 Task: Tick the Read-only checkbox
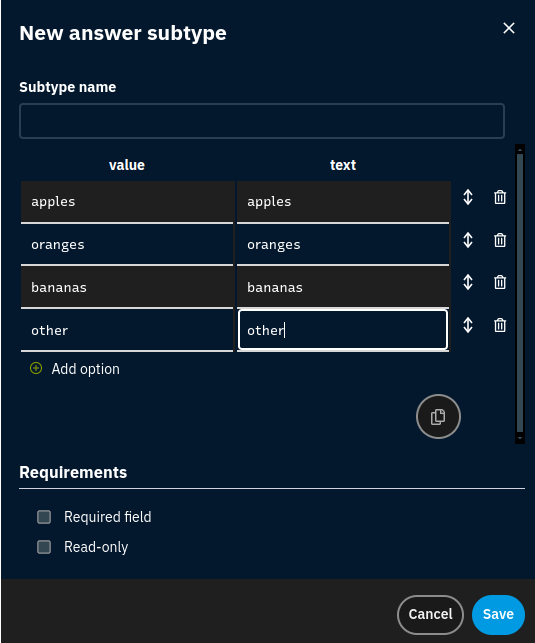(x=44, y=547)
